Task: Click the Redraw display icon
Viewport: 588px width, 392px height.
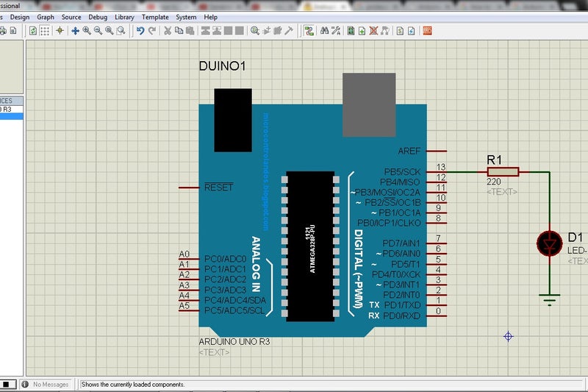Action: 33,31
